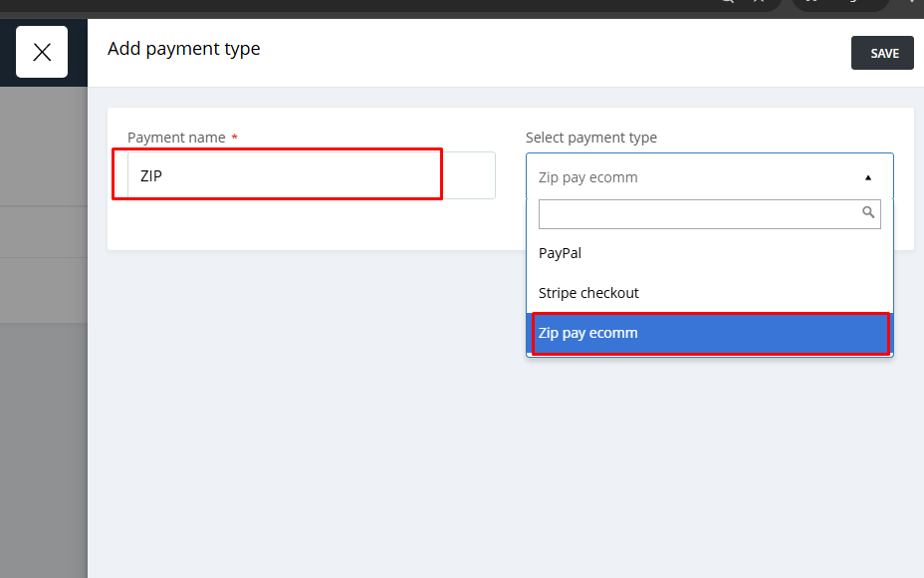Open the Select payment type combo box
The image size is (924, 578).
(x=697, y=177)
